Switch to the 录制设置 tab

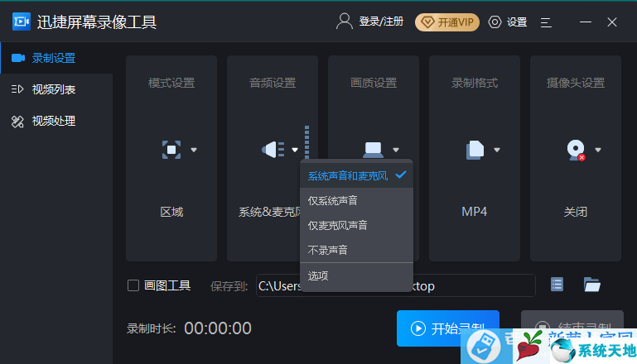coord(56,58)
